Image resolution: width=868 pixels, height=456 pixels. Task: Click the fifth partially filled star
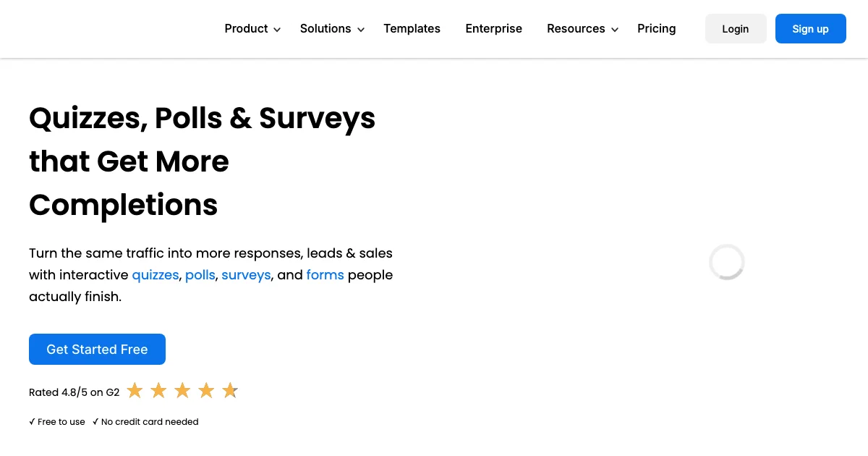click(x=230, y=391)
